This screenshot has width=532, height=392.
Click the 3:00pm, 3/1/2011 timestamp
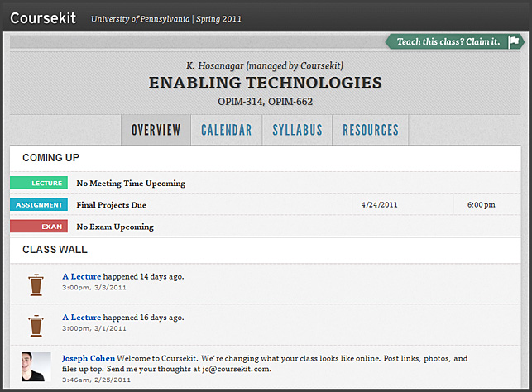[94, 328]
